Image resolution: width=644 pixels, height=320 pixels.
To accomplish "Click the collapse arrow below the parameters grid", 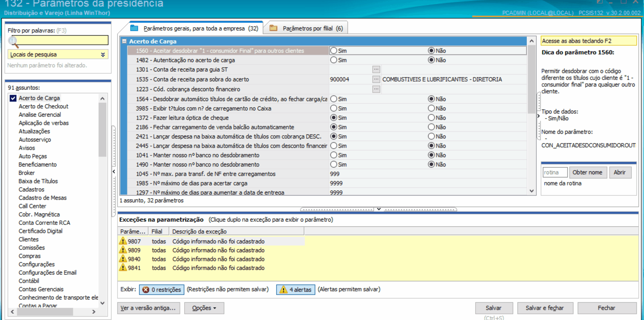I will pyautogui.click(x=379, y=209).
